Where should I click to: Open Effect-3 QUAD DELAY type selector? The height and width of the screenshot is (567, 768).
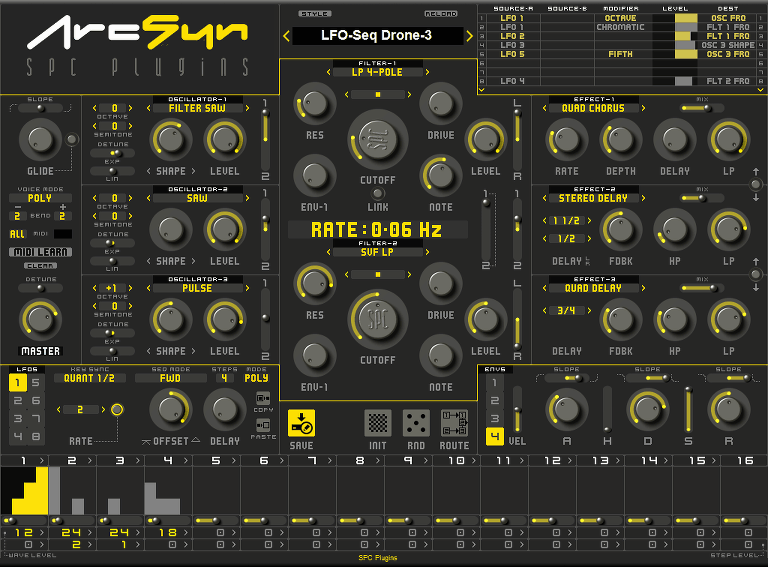click(x=593, y=288)
